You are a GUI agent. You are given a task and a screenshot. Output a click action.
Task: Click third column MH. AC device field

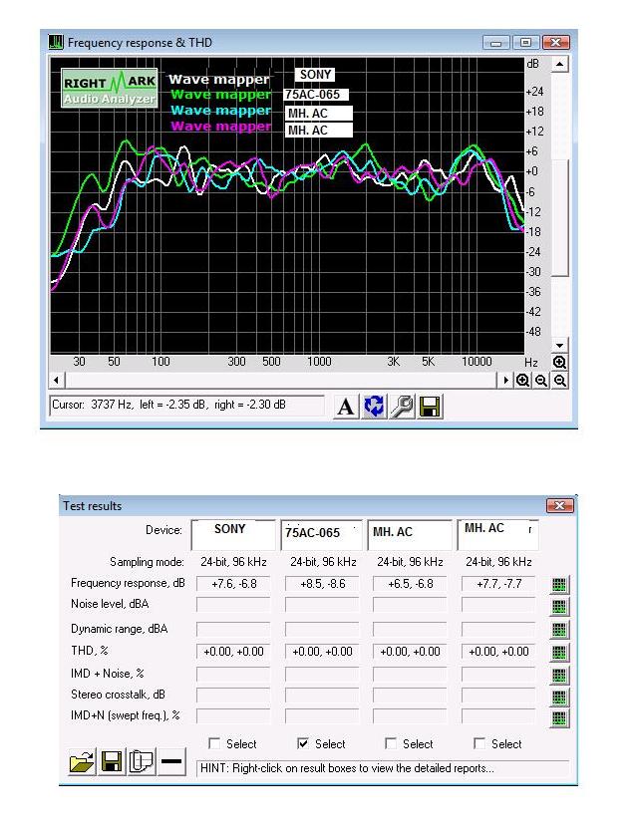tap(410, 534)
